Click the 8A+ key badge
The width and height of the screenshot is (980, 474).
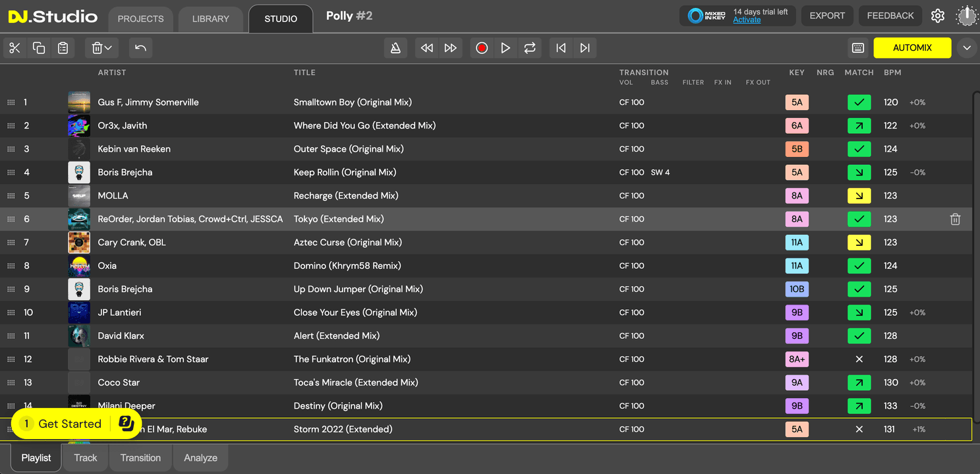(x=797, y=359)
